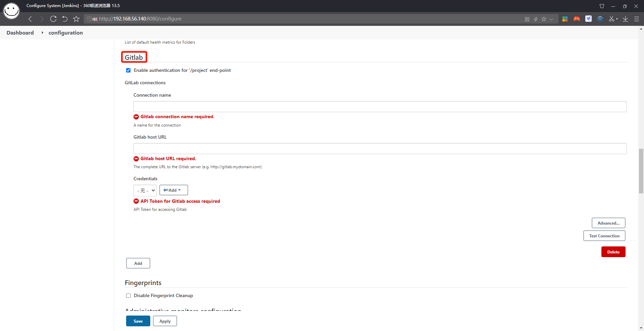Viewport: 644px width, 331px height.
Task: Click the Save button
Action: 138,321
